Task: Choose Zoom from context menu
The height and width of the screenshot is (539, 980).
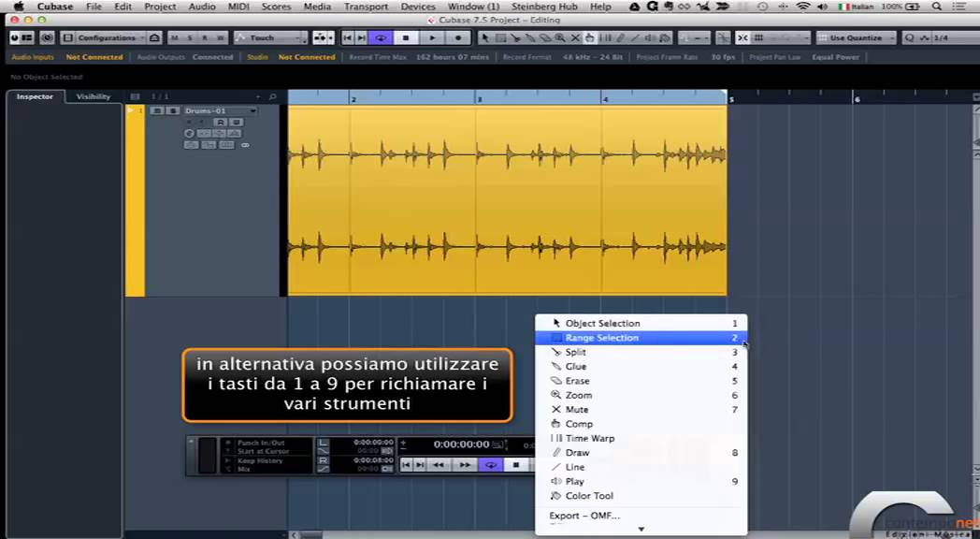Action: point(641,395)
